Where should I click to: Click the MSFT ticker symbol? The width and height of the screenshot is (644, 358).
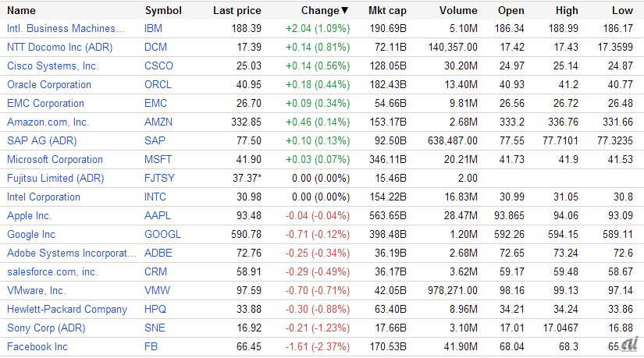[x=158, y=160]
